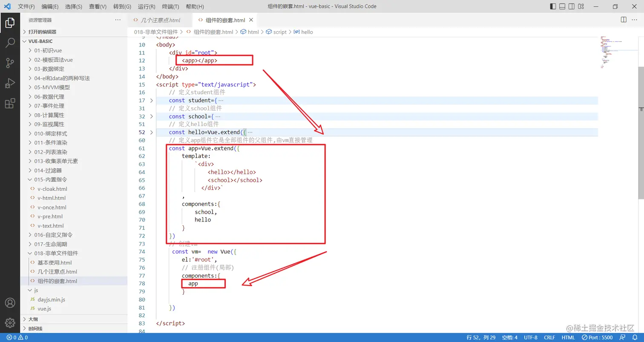Image resolution: width=644 pixels, height=342 pixels.
Task: Open the 查看(V) menu
Action: [98, 6]
